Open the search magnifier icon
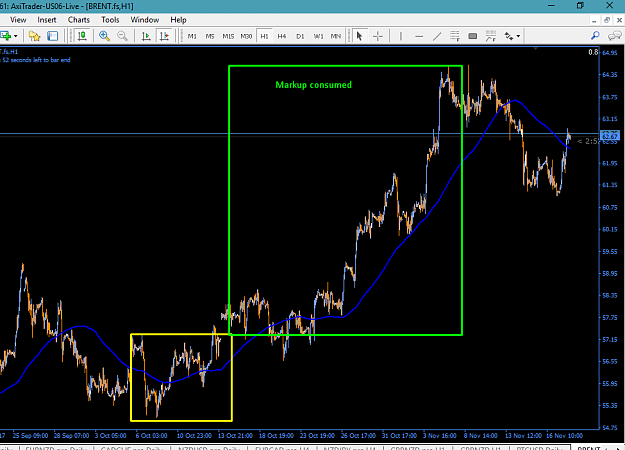 (595, 36)
